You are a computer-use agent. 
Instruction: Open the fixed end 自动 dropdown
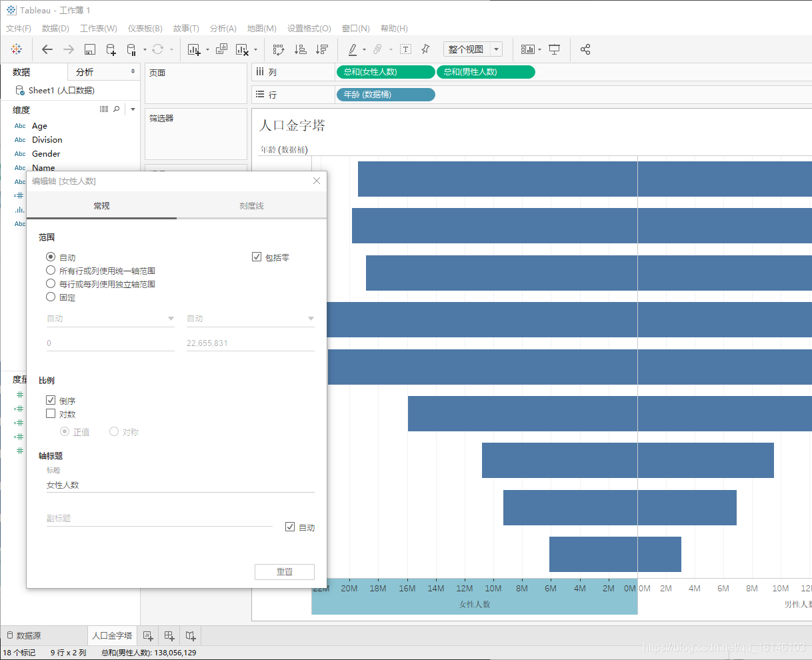tap(251, 319)
